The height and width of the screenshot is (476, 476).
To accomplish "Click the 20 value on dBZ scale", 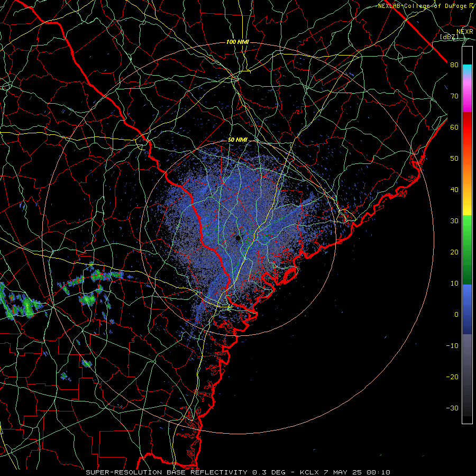I will click(454, 252).
